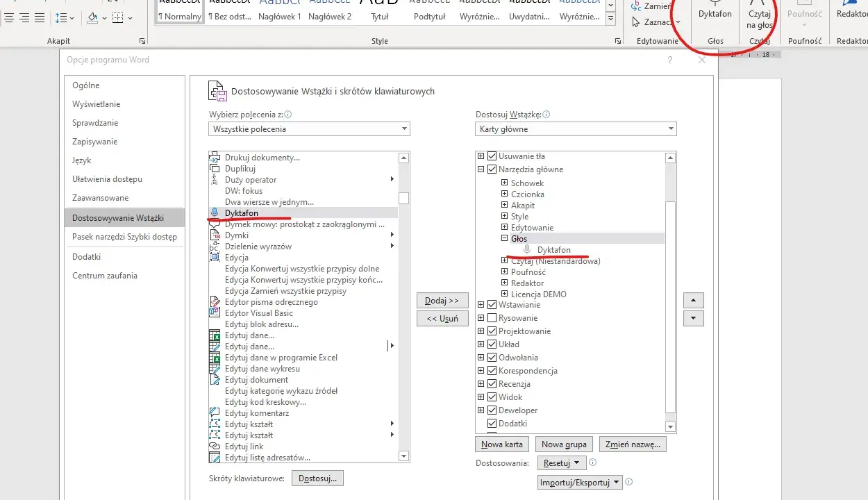Click the Dyktafon button in the Word ribbon

[715, 14]
